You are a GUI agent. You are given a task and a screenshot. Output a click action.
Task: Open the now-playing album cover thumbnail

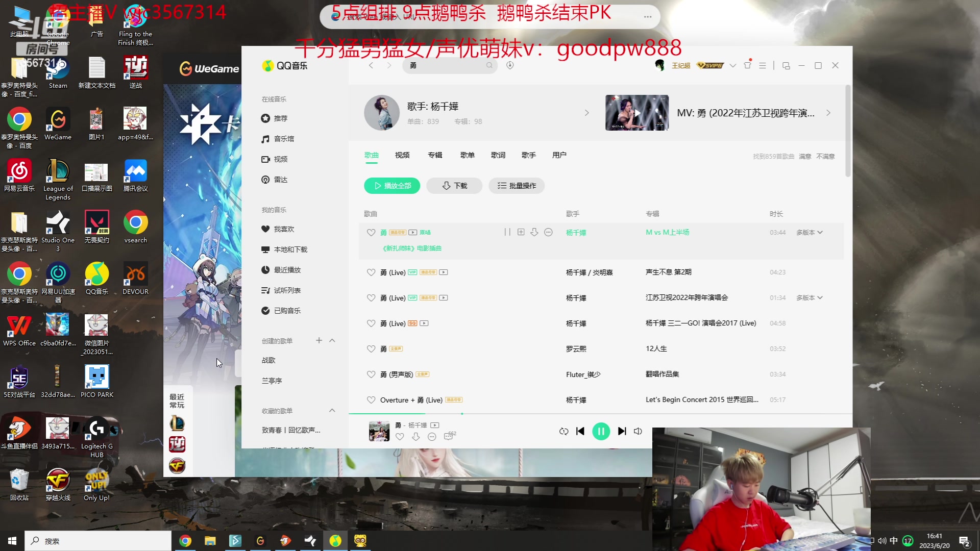[379, 431]
